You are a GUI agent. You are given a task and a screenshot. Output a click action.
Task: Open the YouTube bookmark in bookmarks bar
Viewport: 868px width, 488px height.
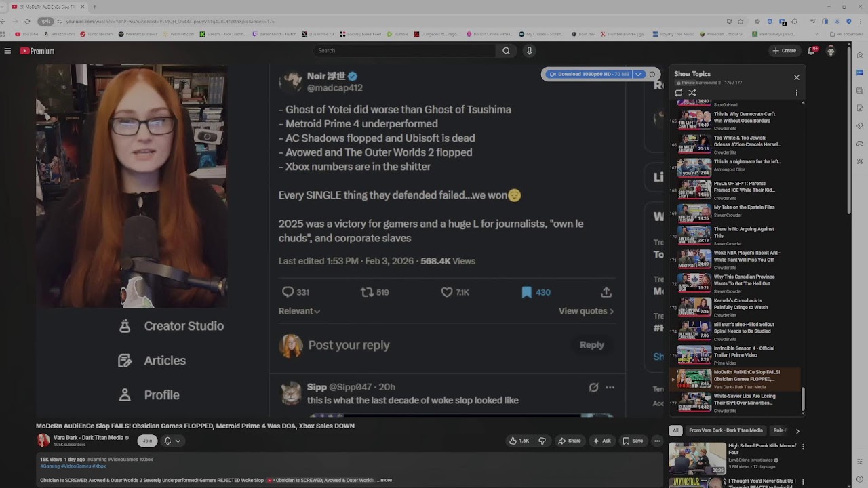click(x=27, y=34)
